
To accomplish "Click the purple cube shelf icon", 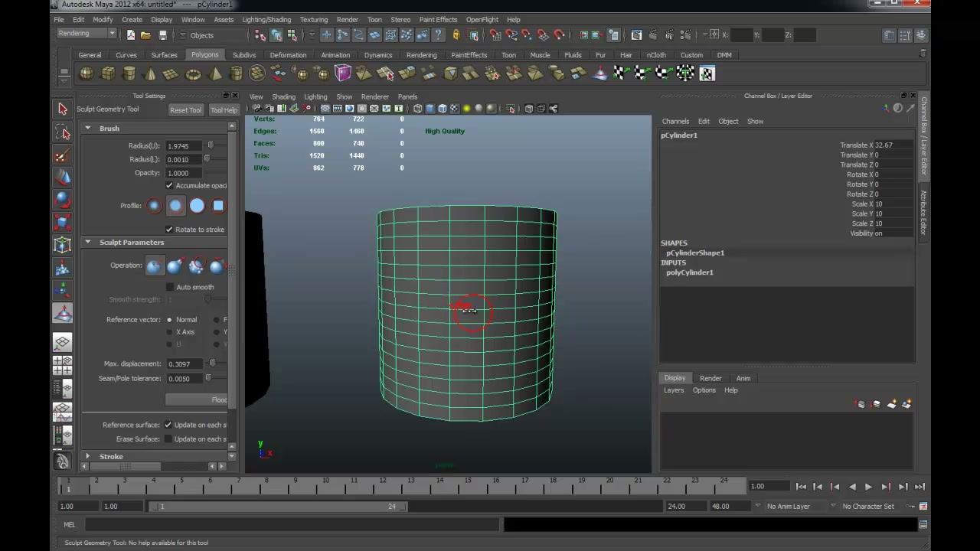I will (342, 73).
